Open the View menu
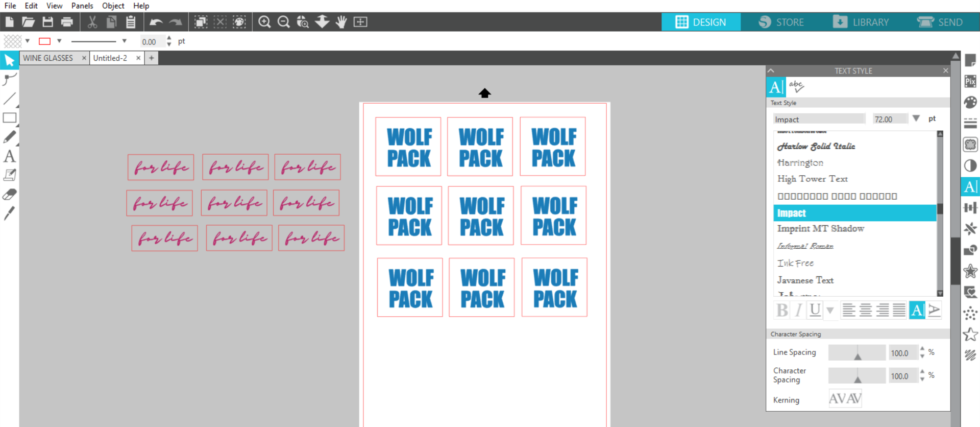 [54, 6]
